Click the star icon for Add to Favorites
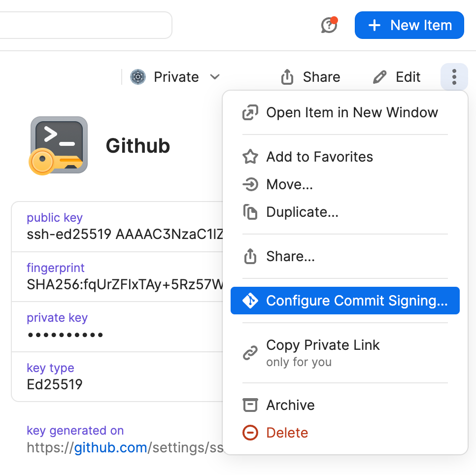 point(250,157)
